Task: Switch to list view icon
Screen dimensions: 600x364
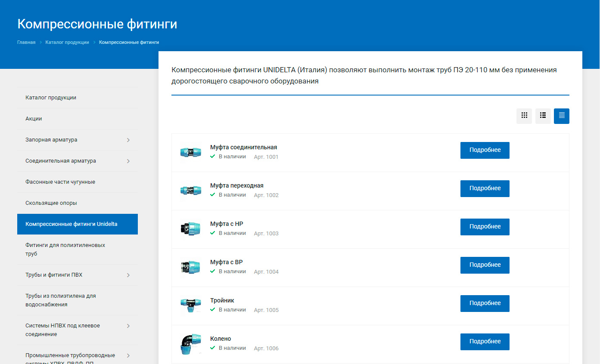Action: tap(543, 116)
